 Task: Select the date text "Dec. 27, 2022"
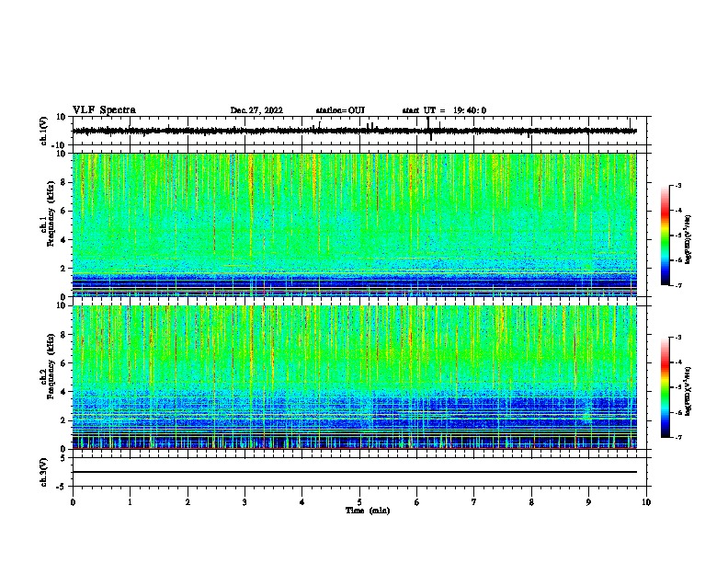coord(256,110)
